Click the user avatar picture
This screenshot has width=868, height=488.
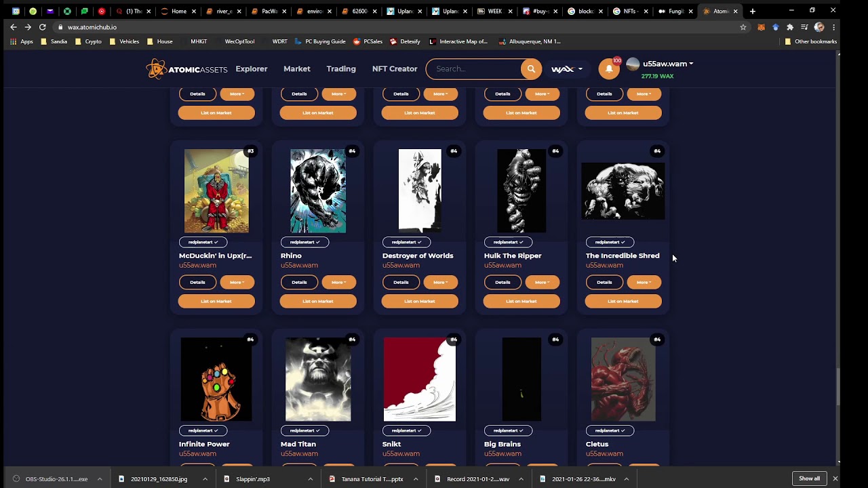(633, 64)
